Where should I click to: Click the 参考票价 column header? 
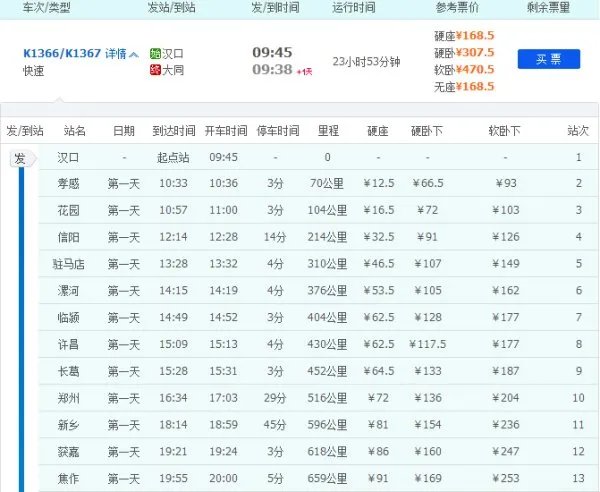click(x=457, y=7)
